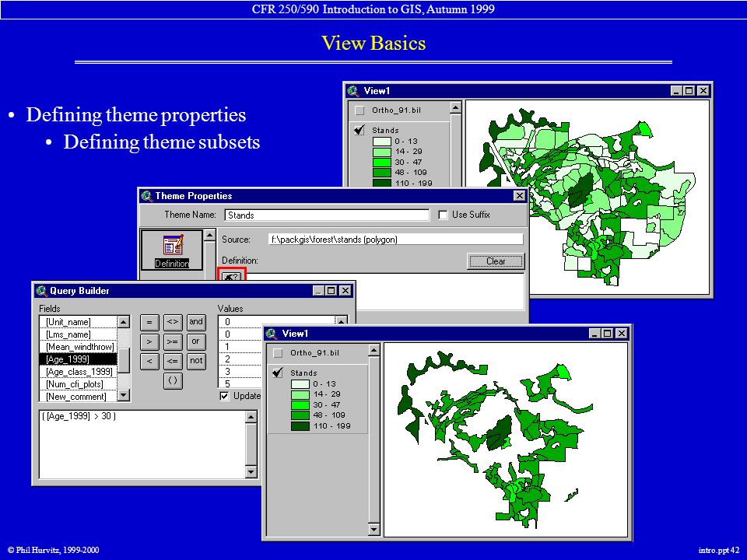The width and height of the screenshot is (747, 560).
Task: Click value 3 in the Values list
Action: coord(240,372)
